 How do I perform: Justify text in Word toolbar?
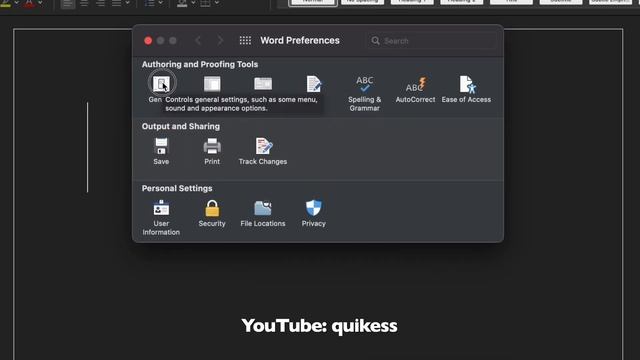pyautogui.click(x=116, y=3)
